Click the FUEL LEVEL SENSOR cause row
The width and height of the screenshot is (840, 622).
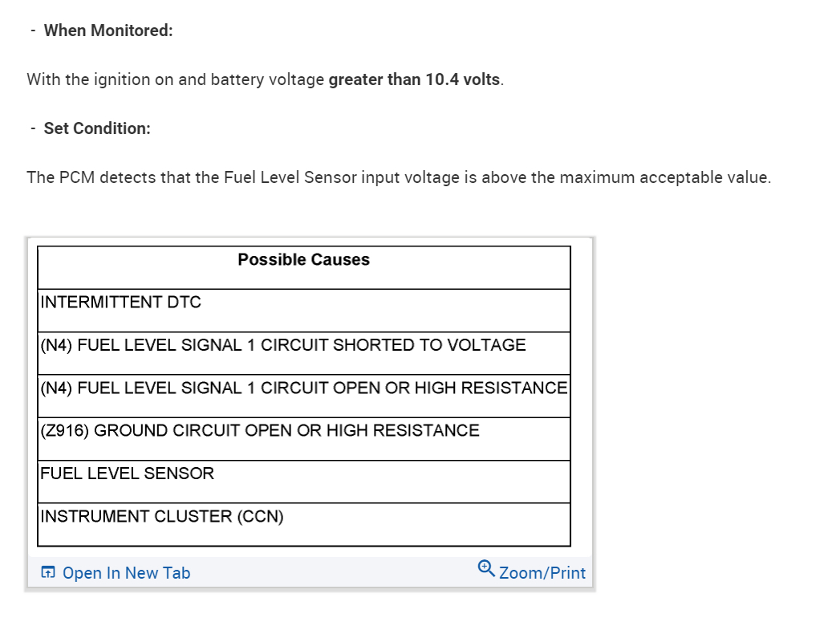coord(128,474)
